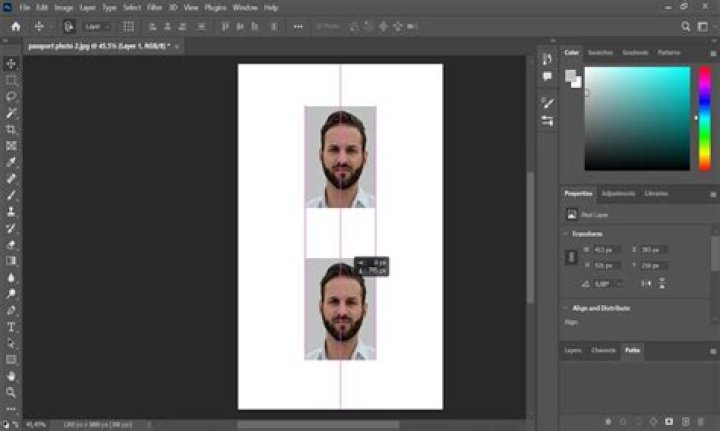Toggle the width-height link constraint
720x431 pixels.
571,257
